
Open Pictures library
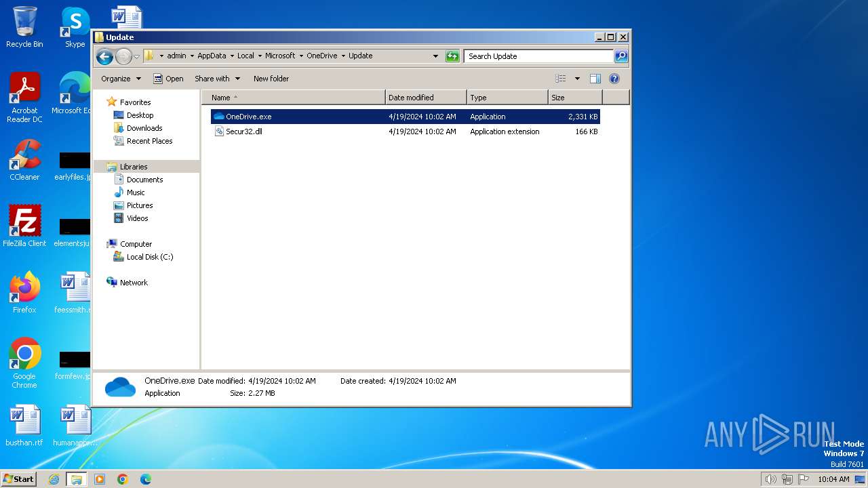(140, 205)
